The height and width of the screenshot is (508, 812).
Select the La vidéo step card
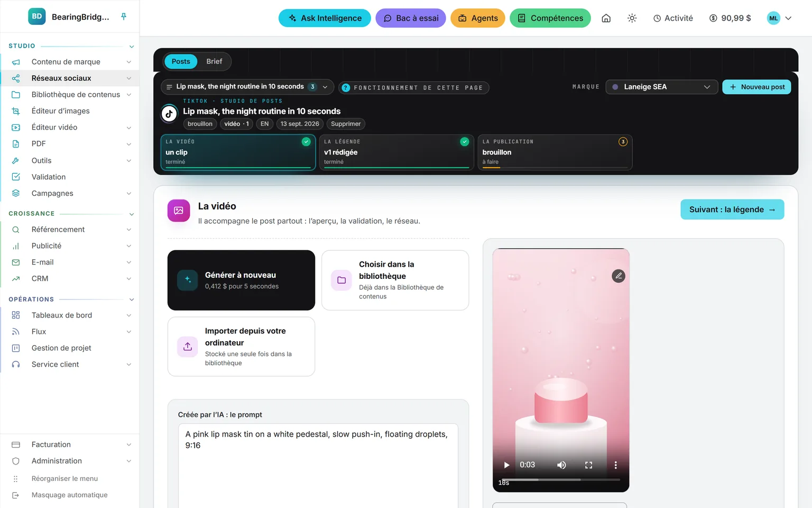tap(238, 152)
